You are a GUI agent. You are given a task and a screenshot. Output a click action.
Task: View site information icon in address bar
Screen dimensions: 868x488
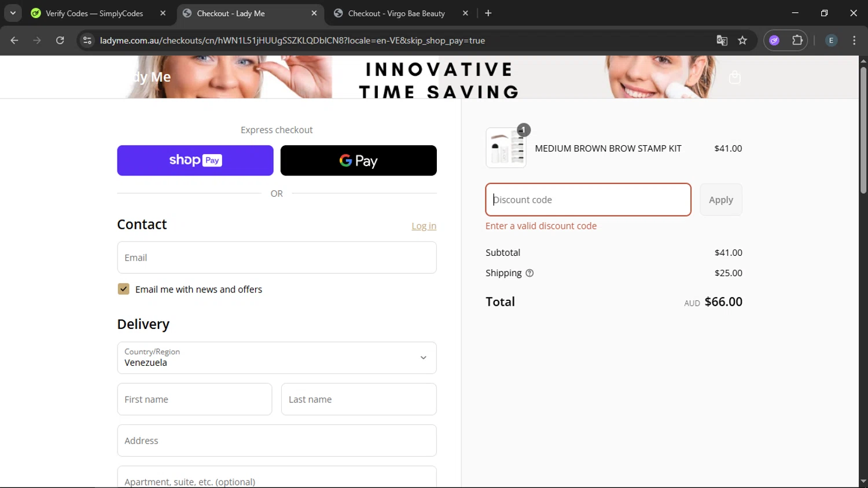coord(87,41)
